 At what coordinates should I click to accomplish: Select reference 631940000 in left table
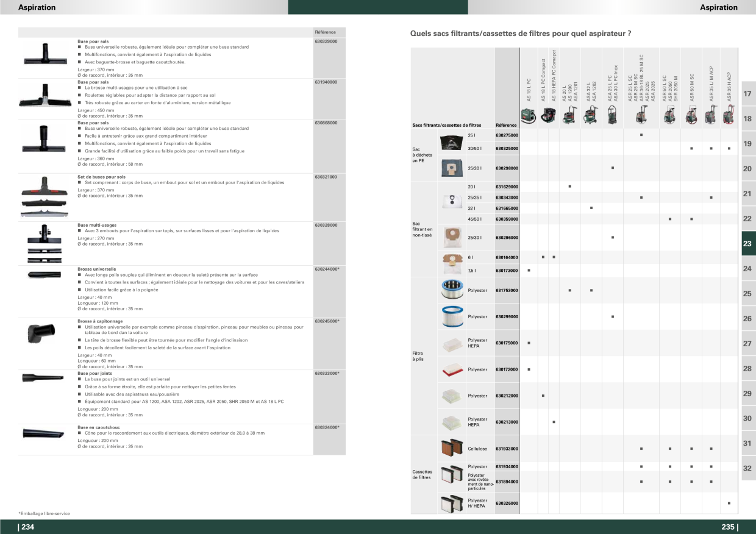(326, 82)
